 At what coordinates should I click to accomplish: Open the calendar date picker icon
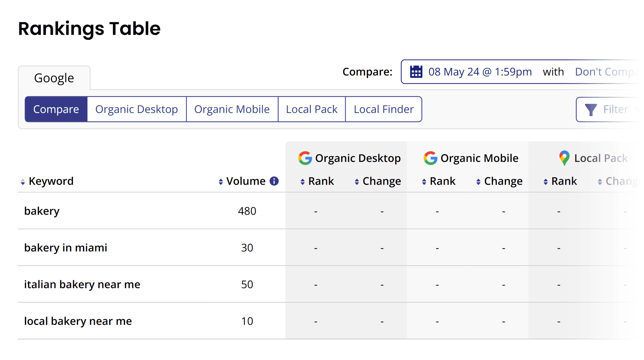click(416, 72)
